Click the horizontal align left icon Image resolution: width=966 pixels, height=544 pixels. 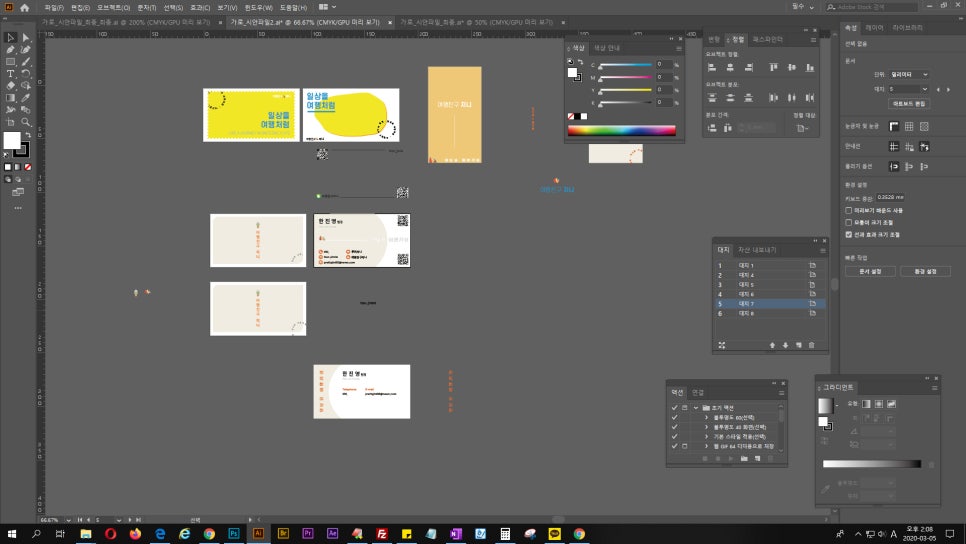click(x=713, y=67)
